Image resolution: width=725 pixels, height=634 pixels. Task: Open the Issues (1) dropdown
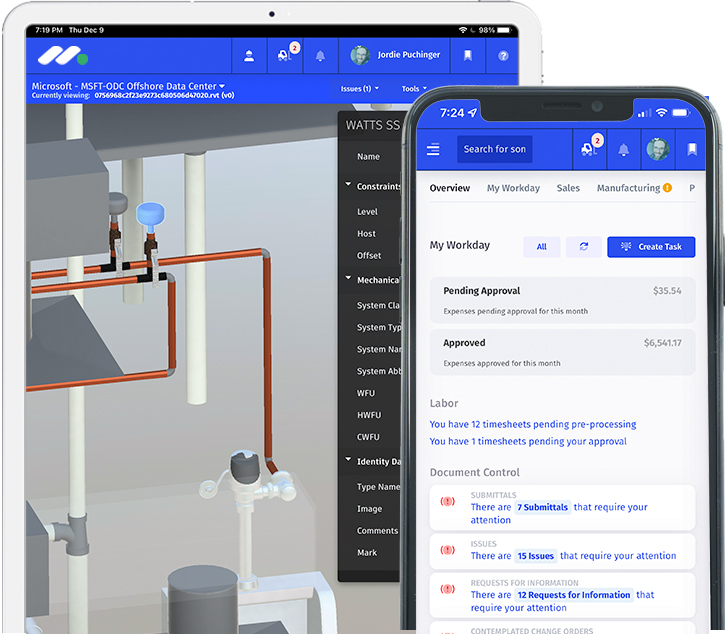(359, 89)
